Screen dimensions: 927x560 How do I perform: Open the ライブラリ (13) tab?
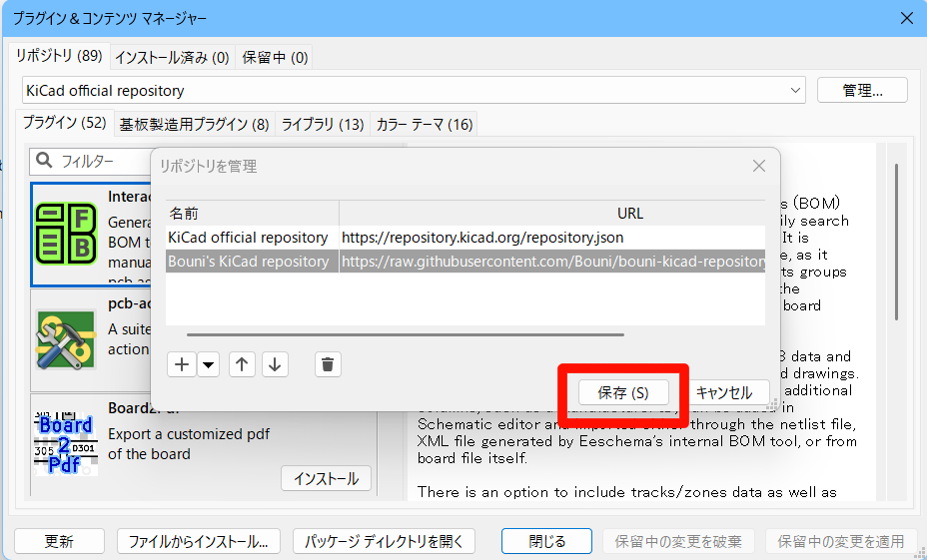pos(323,124)
